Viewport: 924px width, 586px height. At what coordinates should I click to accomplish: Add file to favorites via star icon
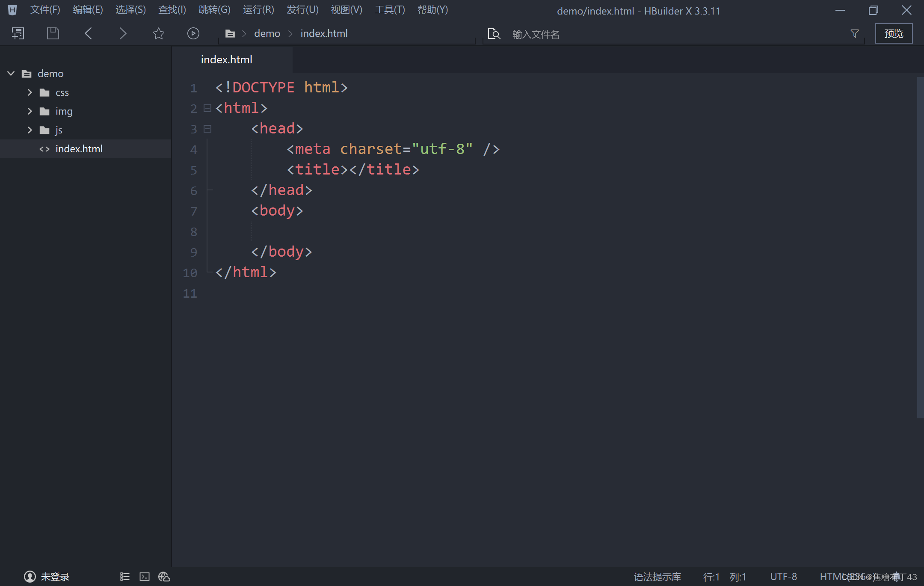pos(158,33)
